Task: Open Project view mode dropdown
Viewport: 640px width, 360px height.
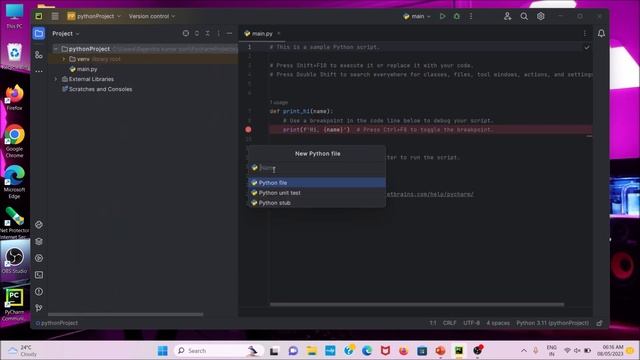Action: coord(66,33)
